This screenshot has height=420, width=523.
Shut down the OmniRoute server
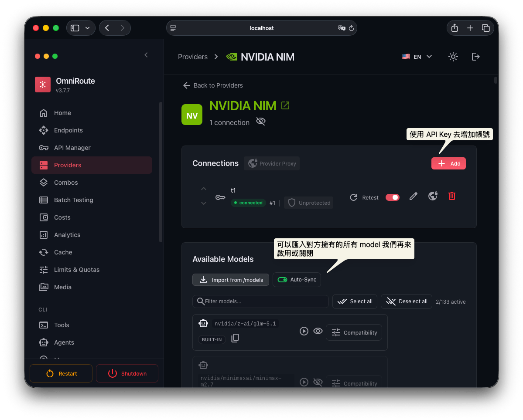click(127, 373)
